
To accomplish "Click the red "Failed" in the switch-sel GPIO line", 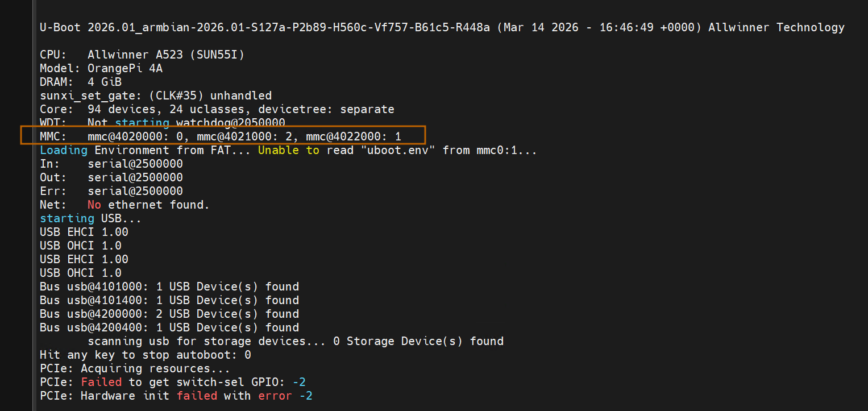I will pyautogui.click(x=101, y=382).
